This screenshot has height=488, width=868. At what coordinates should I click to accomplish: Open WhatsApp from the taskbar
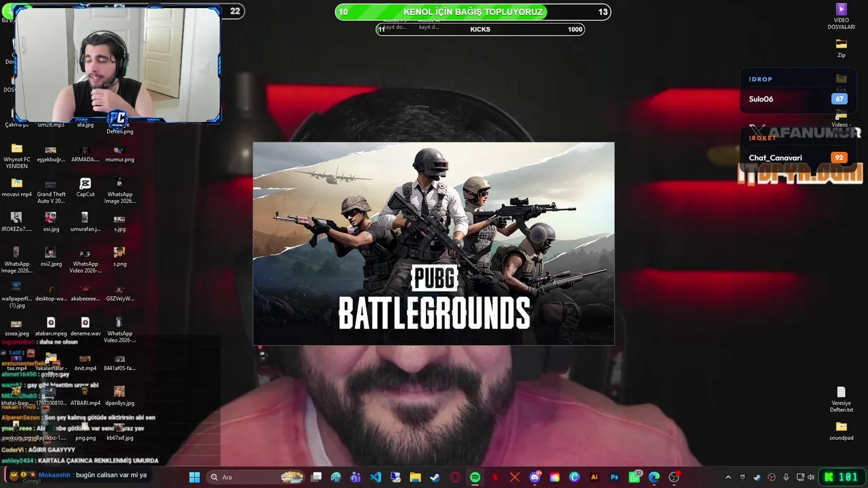(635, 477)
